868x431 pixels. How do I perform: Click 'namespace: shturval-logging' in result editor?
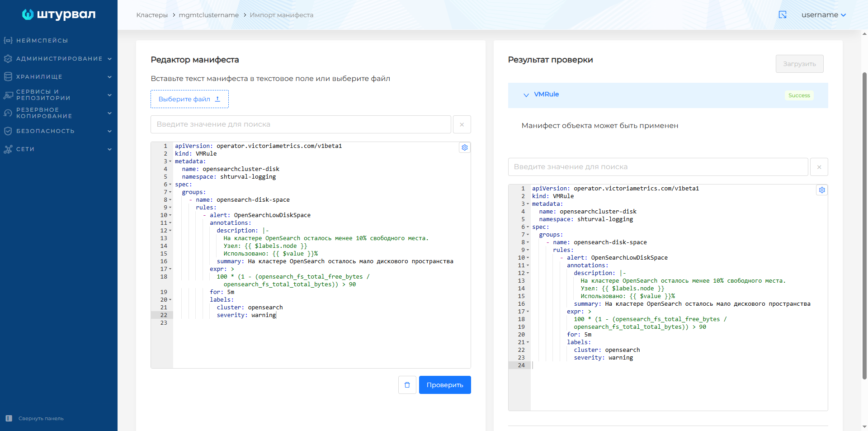[x=586, y=219]
